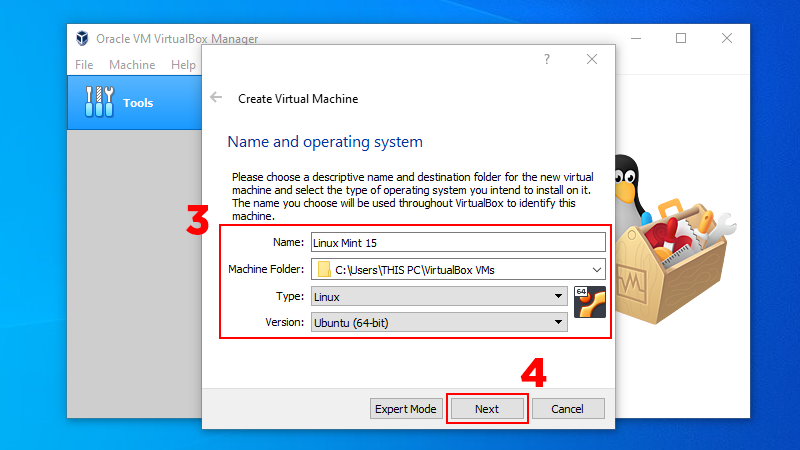Open the Help menu in VirtualBox Manager
Viewport: 800px width, 450px height.
tap(183, 65)
